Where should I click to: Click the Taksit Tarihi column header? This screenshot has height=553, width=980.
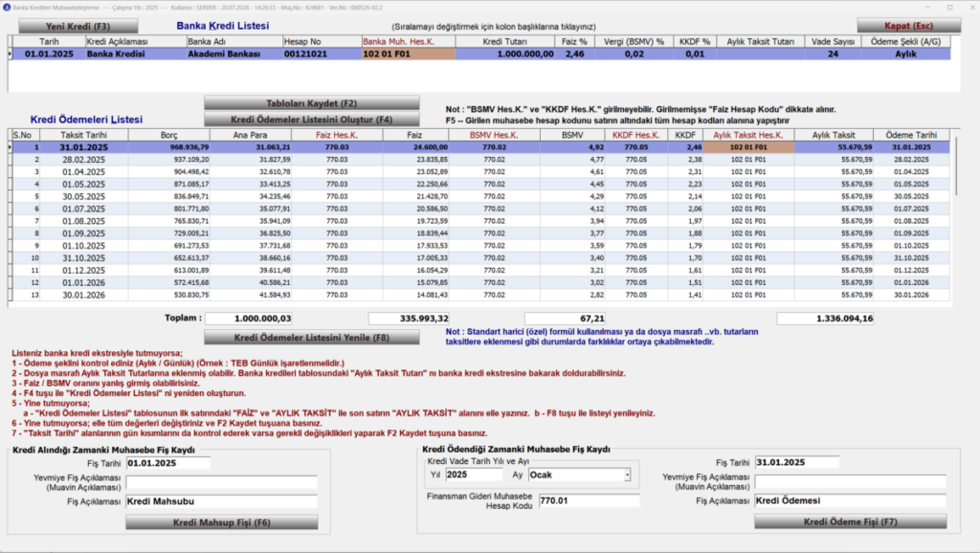pos(84,135)
